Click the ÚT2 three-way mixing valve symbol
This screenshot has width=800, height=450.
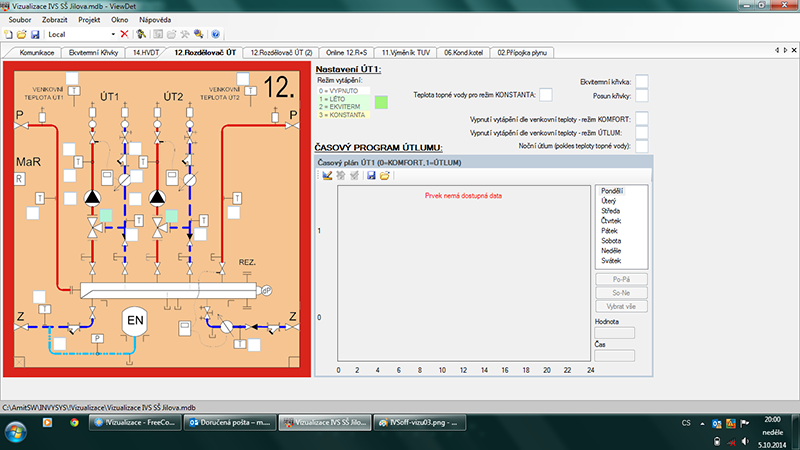157,227
